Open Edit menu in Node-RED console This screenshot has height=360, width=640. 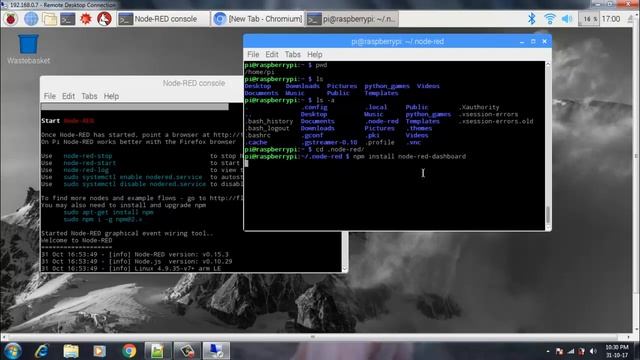[68, 96]
